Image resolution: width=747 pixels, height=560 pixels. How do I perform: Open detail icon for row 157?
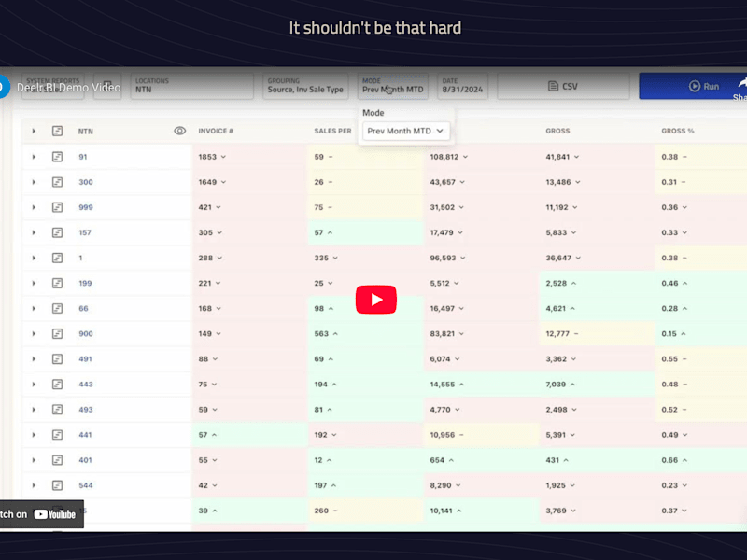57,232
